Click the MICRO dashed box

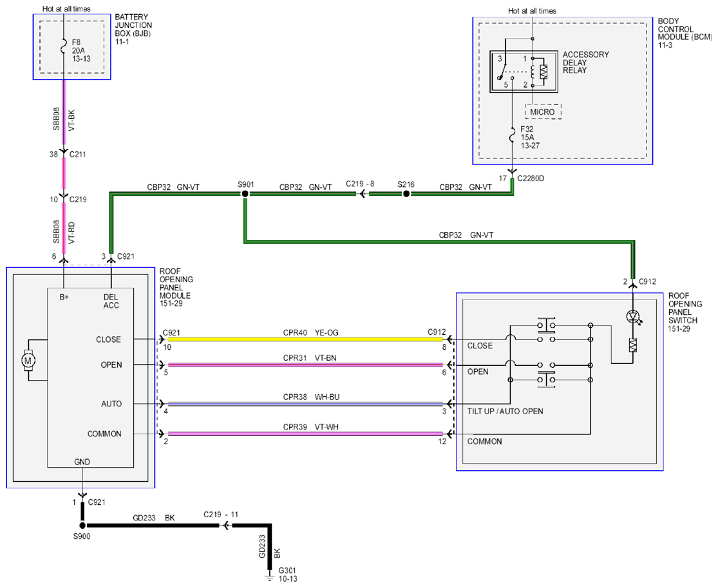coord(543,111)
